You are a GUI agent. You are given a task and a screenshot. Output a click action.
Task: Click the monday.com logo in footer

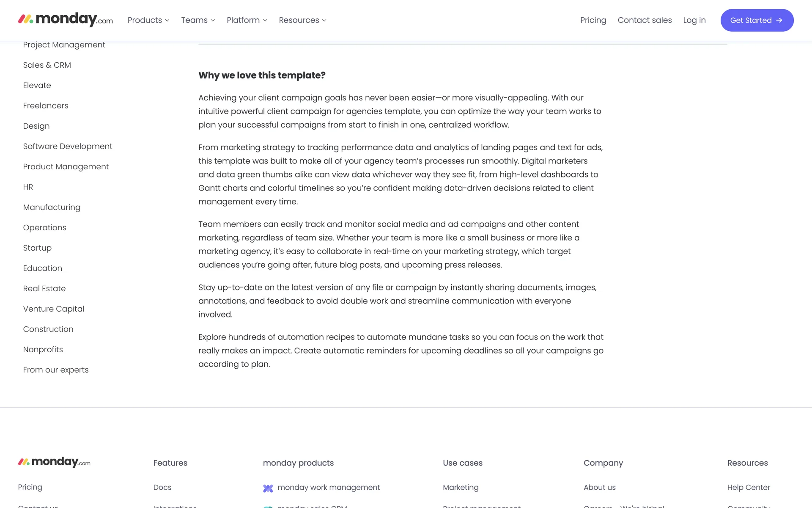click(x=54, y=462)
